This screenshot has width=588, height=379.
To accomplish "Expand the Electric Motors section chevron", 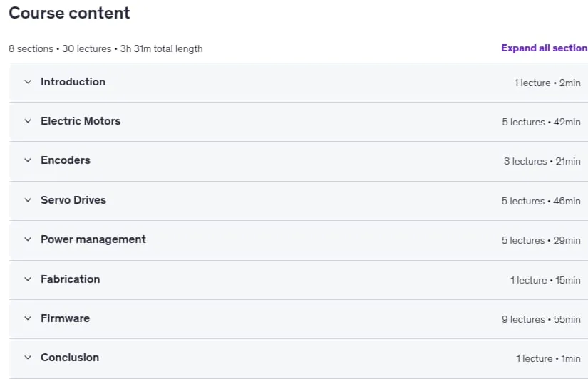I will [28, 121].
